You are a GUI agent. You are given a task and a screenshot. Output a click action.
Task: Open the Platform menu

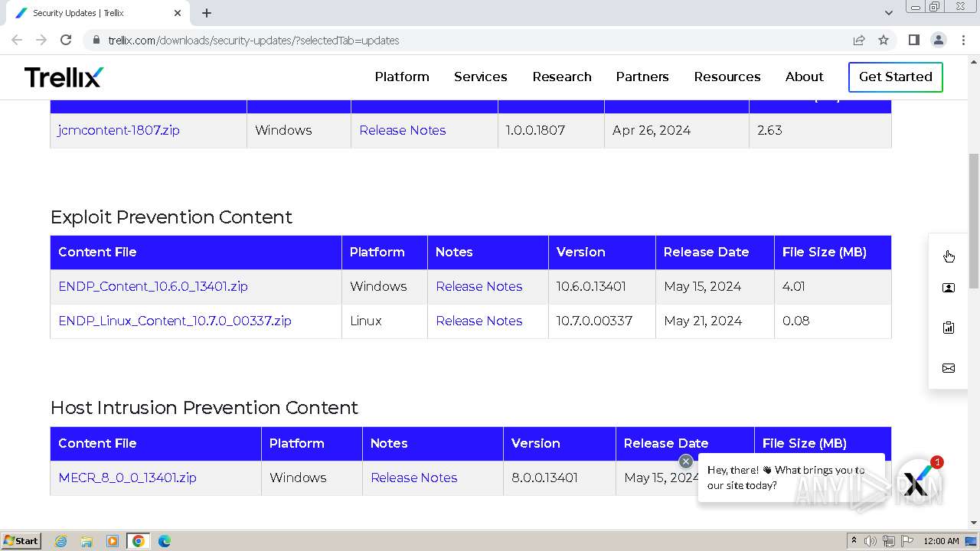point(402,77)
